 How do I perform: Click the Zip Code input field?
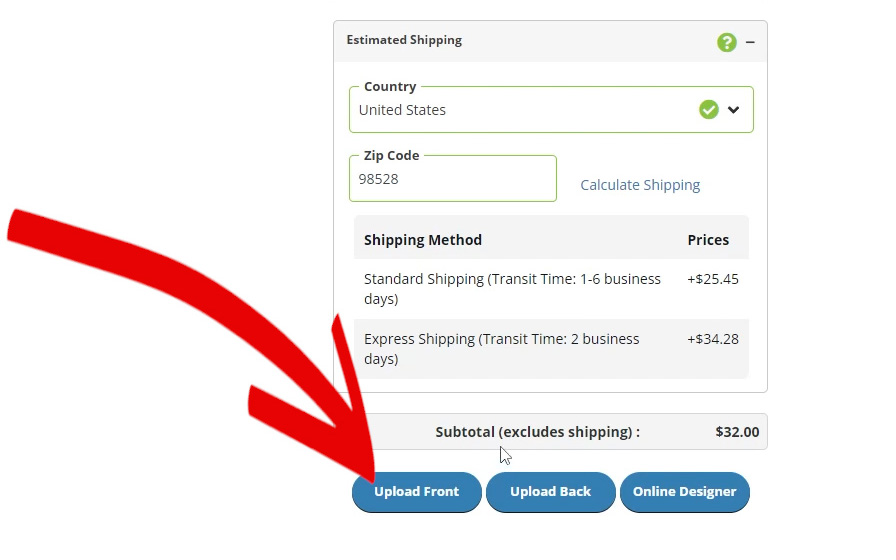point(453,178)
